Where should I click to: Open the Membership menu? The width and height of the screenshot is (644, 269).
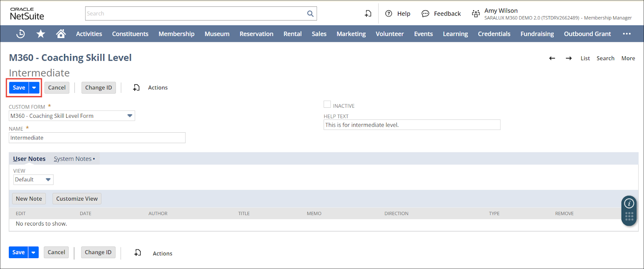[176, 34]
